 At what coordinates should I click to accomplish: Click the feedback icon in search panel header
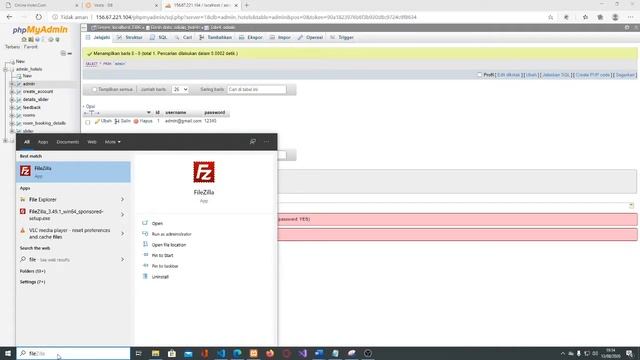(253, 142)
